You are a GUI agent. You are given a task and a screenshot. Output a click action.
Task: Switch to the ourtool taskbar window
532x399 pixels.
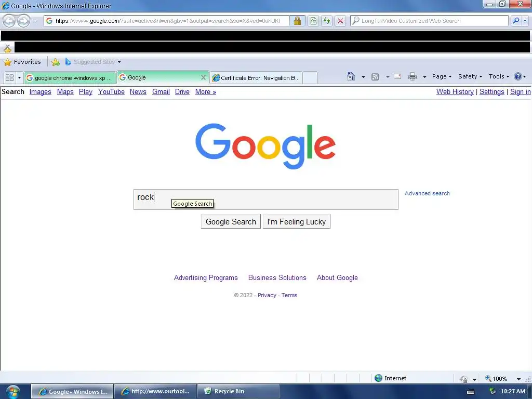pos(155,391)
